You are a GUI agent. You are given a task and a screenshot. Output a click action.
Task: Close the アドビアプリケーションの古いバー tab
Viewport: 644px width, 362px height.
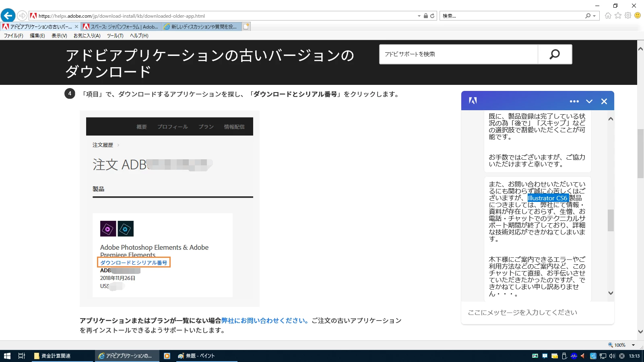click(76, 27)
